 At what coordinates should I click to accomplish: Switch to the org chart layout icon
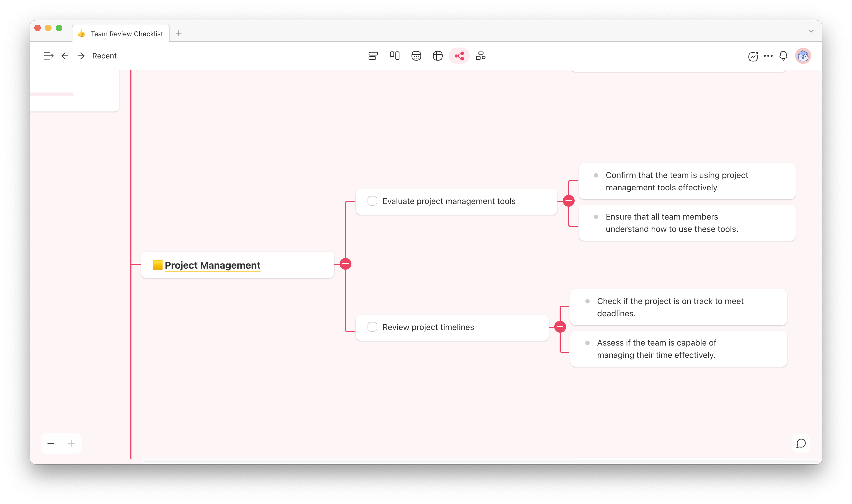tap(480, 56)
